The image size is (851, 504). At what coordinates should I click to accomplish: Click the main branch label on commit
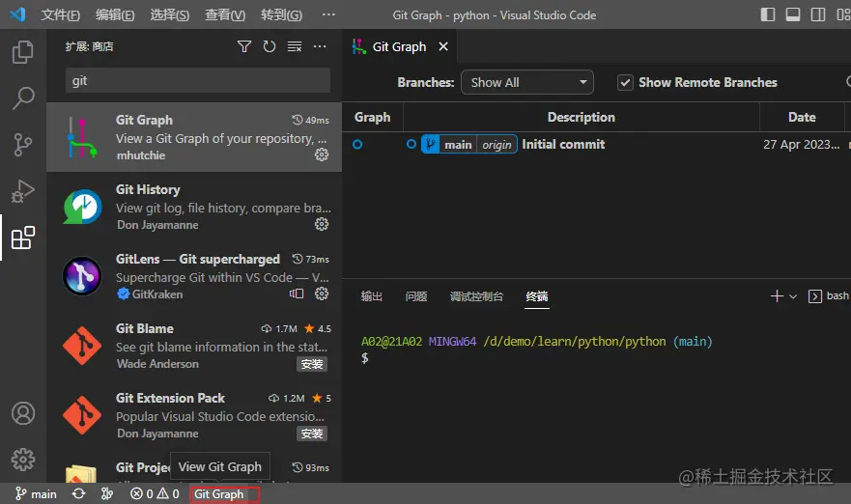(458, 144)
